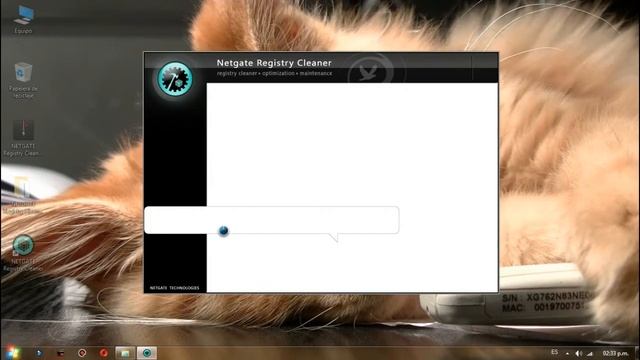Click the network signal tray icon
This screenshot has width=640, height=360.
coord(590,353)
